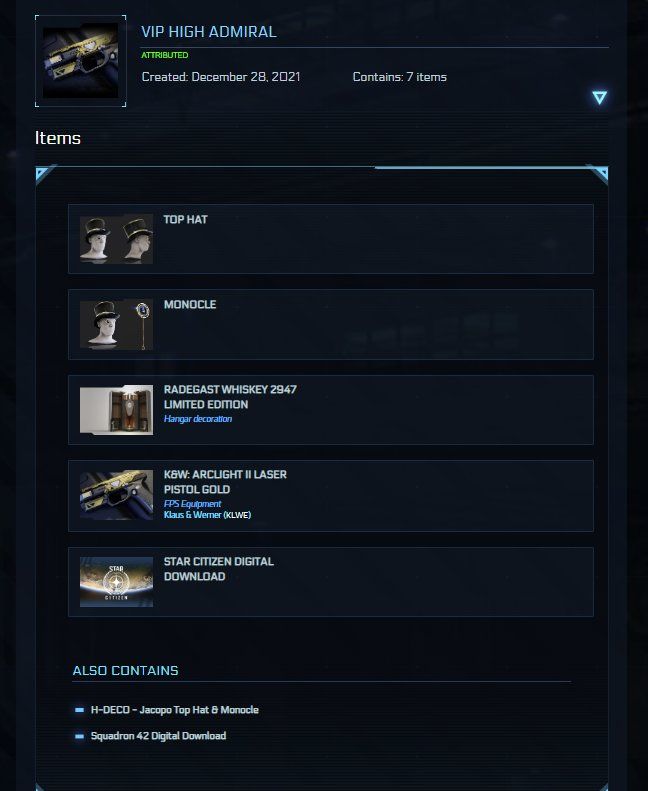The height and width of the screenshot is (791, 648).
Task: Click the bullet icon beside Squadron 42 Digital Download
Action: (79, 737)
